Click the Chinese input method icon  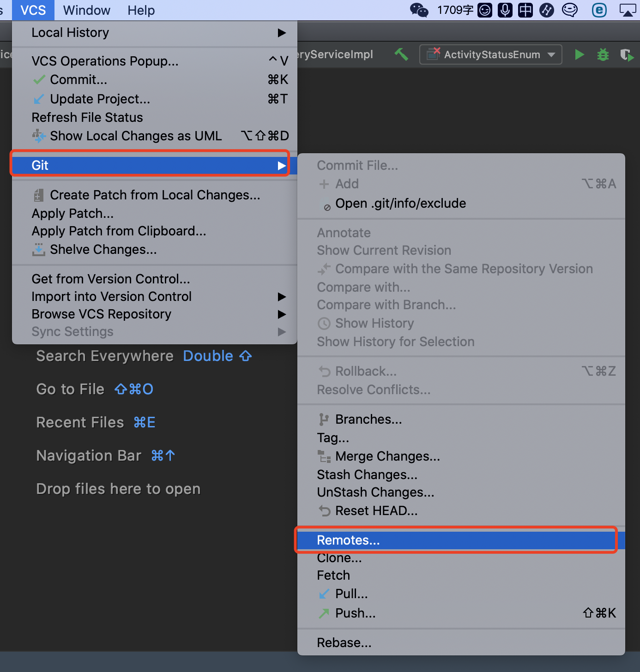(x=525, y=10)
